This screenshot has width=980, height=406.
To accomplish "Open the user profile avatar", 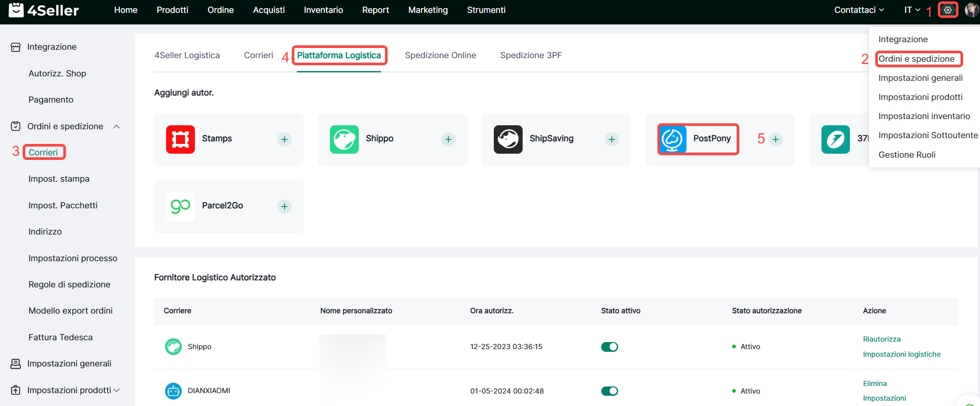I will (972, 10).
